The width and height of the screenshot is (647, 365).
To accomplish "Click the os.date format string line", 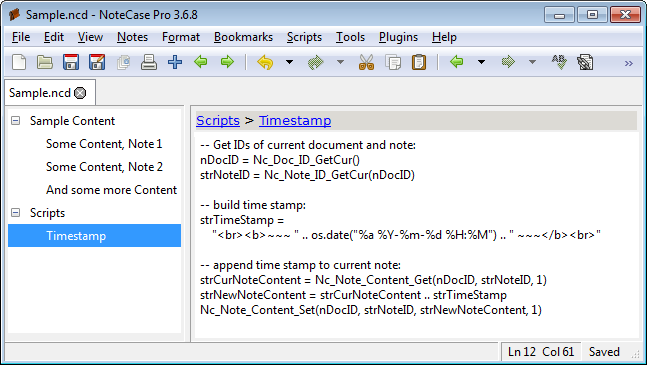I will pyautogui.click(x=406, y=235).
